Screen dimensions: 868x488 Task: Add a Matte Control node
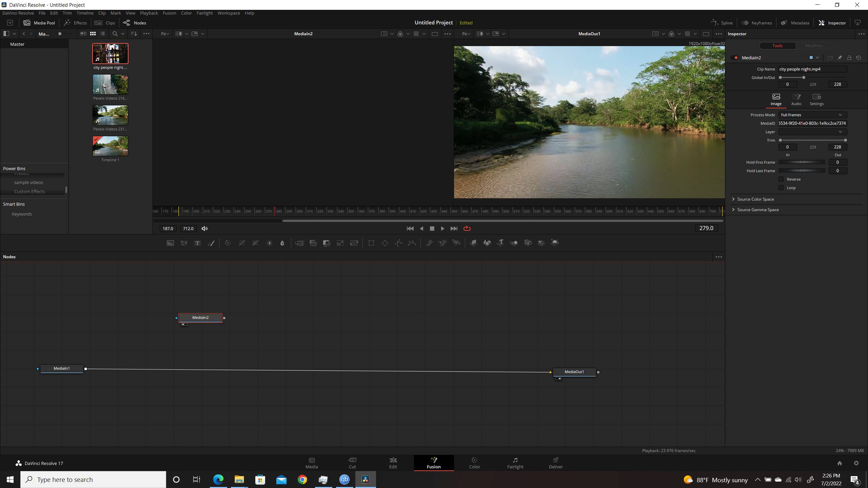(327, 243)
